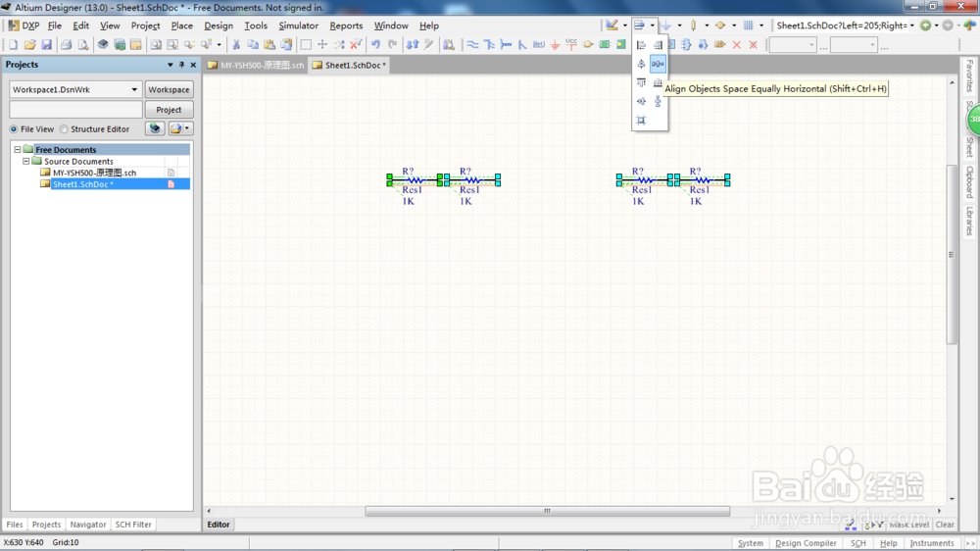Open the Clipboard side panel tab
This screenshot has height=551, width=980.
point(969,181)
